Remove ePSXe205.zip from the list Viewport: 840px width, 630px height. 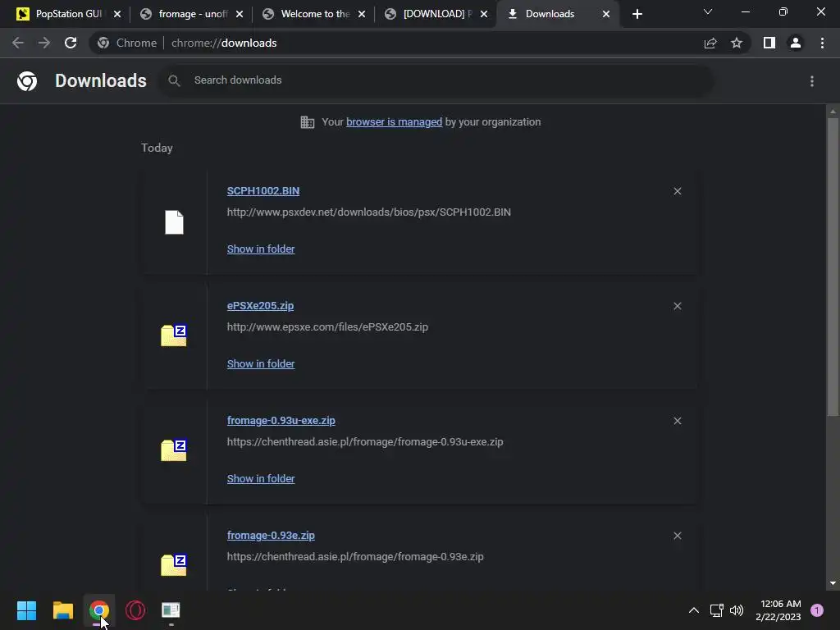click(677, 306)
